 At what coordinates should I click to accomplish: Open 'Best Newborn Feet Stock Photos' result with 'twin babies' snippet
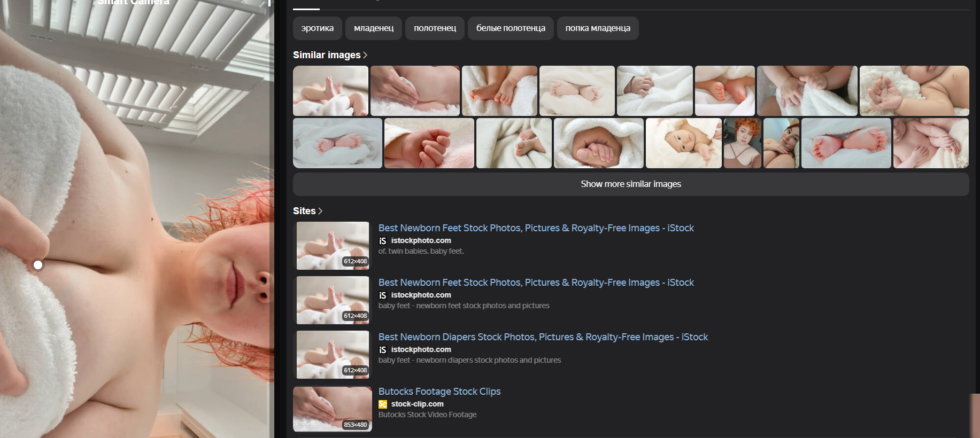(x=536, y=228)
